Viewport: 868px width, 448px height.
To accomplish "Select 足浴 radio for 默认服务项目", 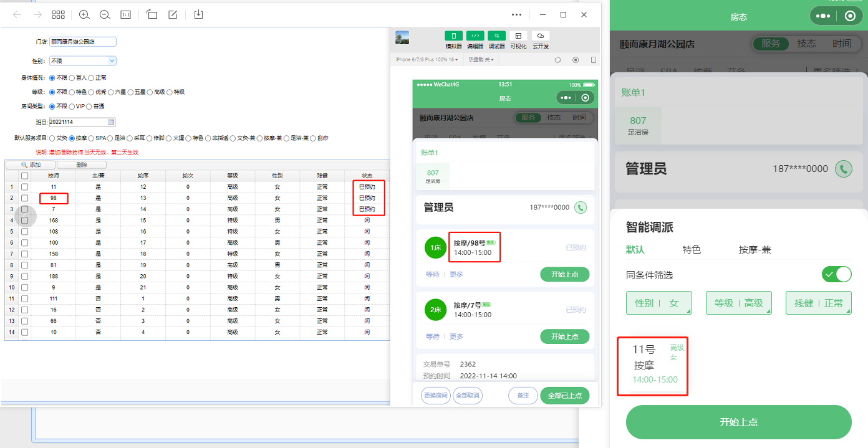I will pyautogui.click(x=110, y=138).
